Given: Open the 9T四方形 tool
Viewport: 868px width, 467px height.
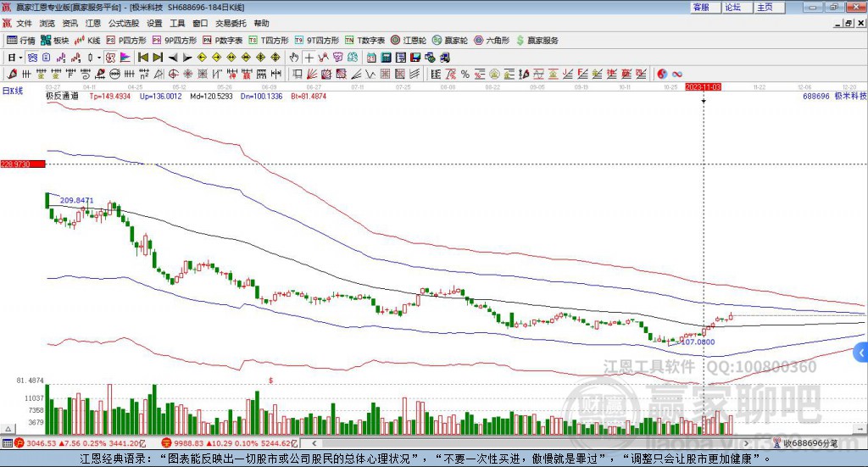Looking at the screenshot, I should tap(317, 41).
